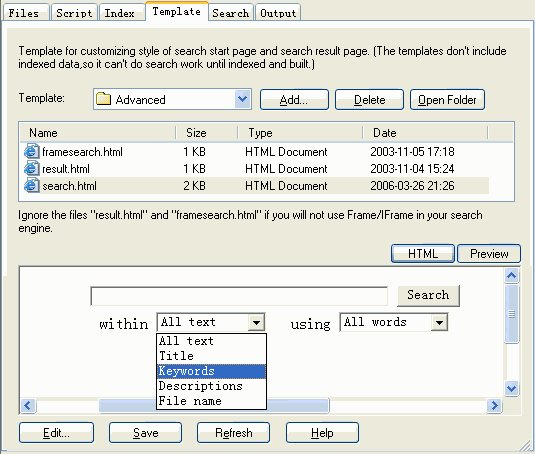Image resolution: width=535 pixels, height=454 pixels.
Task: Click the search.html file icon
Action: tap(31, 185)
